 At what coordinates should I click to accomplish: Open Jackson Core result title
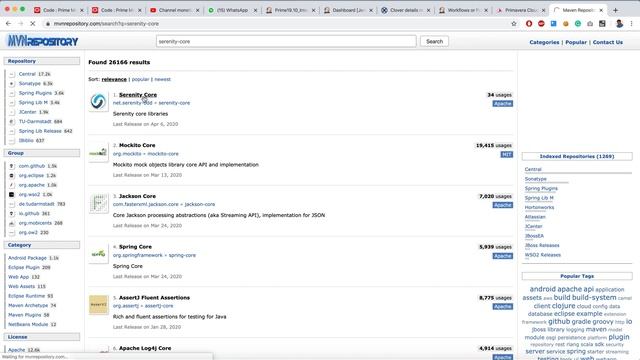(137, 196)
